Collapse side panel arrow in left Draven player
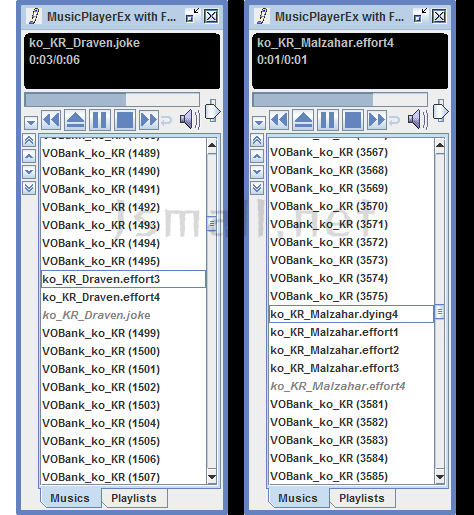This screenshot has height=515, width=474. tap(212, 111)
